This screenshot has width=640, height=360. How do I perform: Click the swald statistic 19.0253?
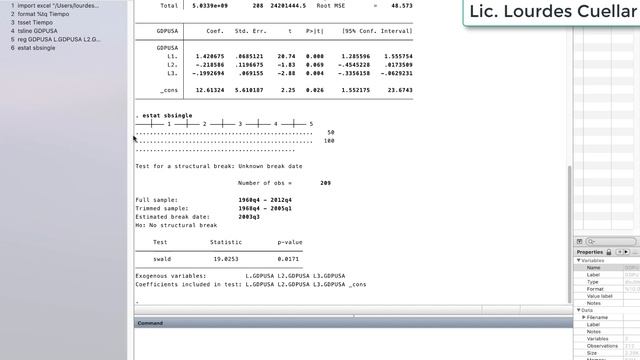click(x=226, y=259)
